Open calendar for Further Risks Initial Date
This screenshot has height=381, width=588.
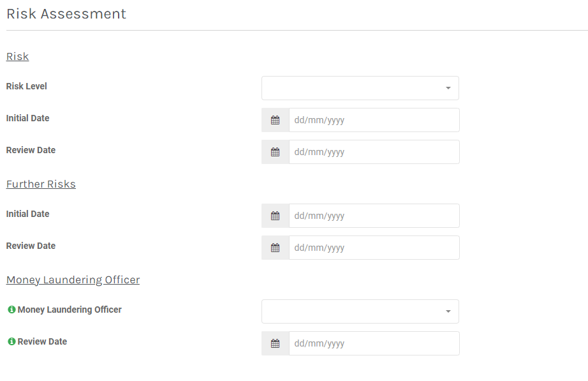coord(276,216)
